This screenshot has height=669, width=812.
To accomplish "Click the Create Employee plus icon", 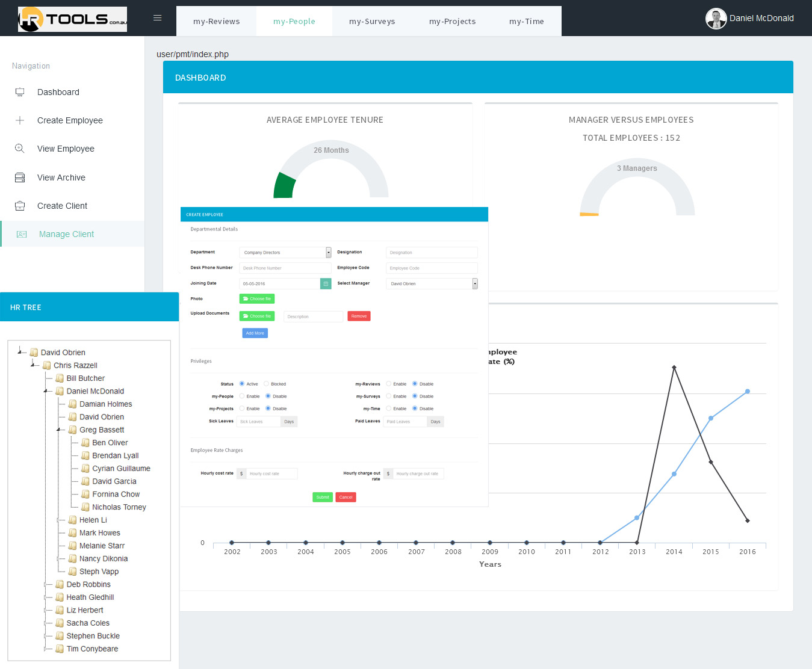I will [x=20, y=120].
